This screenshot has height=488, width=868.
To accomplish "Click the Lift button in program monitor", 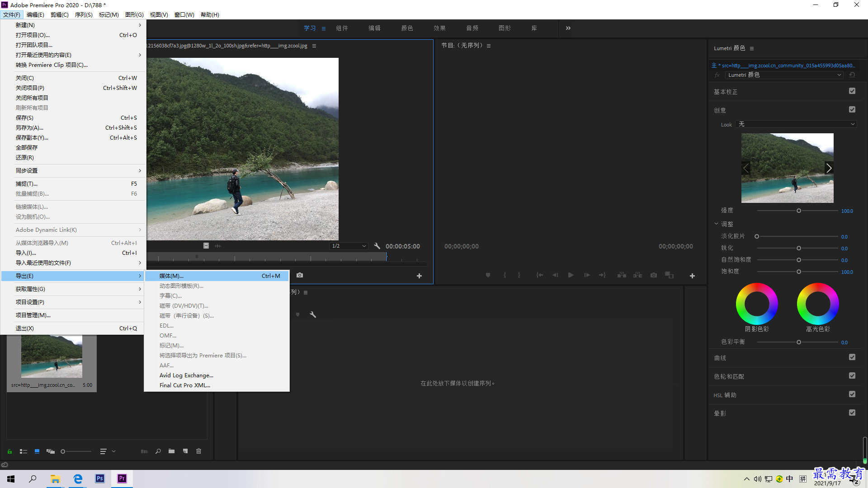I will click(x=622, y=275).
